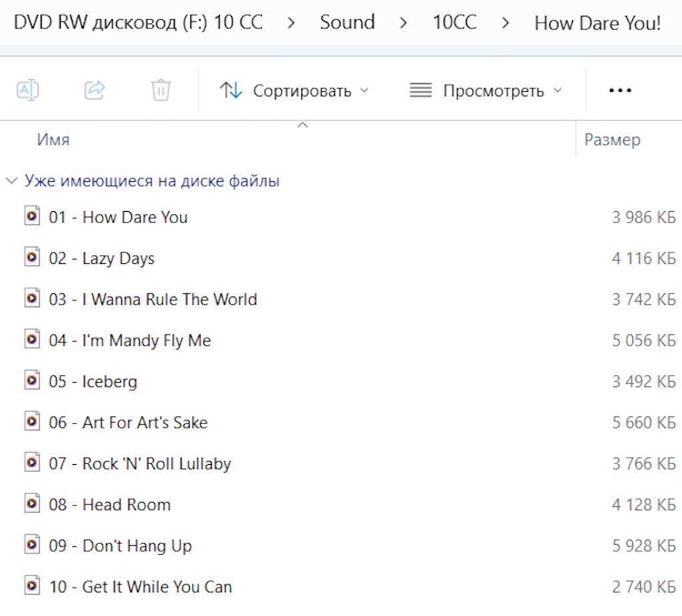Click the file icon beside 07 - Rock 'N' Roll Lullaby
682x616 pixels.
click(x=32, y=462)
